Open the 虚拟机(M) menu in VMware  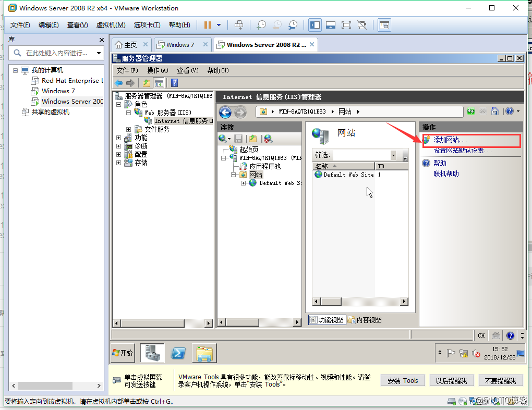pyautogui.click(x=111, y=25)
